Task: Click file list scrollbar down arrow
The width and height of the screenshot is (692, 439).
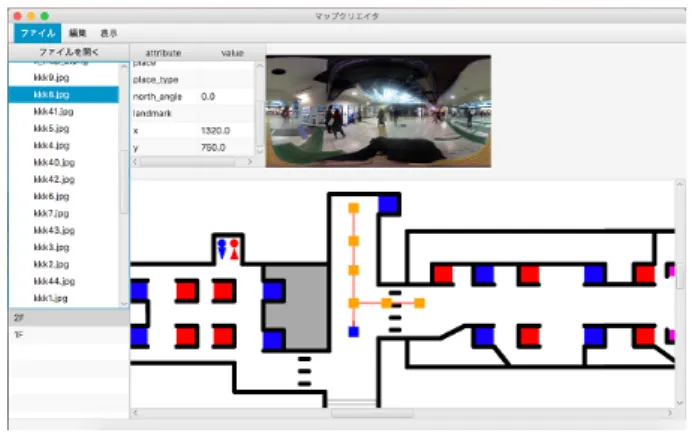Action: tap(124, 304)
